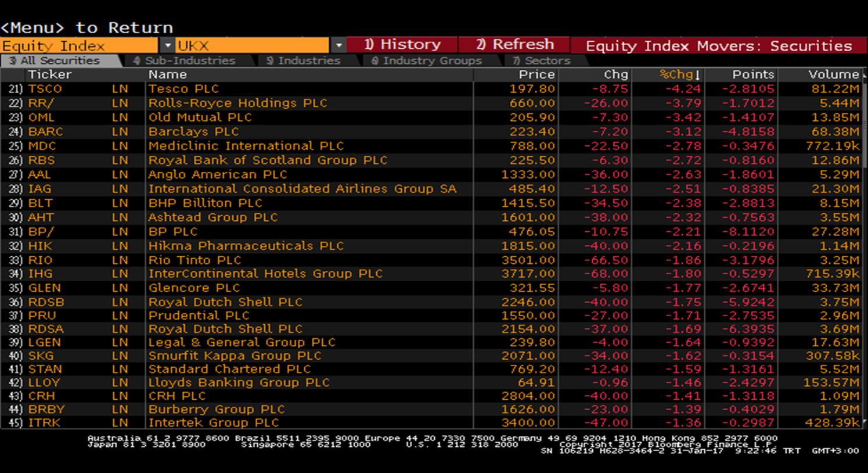868x473 pixels.
Task: Click BHP Billiton PLC name
Action: click(205, 203)
